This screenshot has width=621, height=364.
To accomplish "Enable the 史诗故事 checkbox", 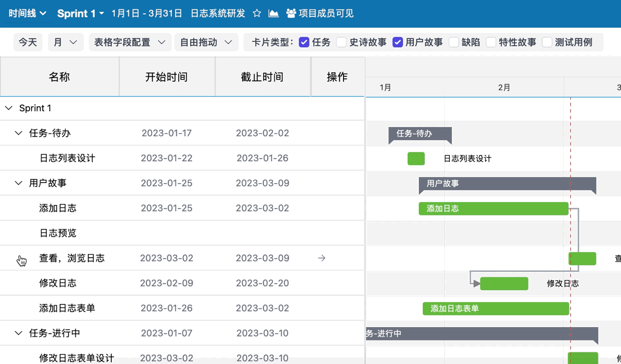I will tap(341, 42).
